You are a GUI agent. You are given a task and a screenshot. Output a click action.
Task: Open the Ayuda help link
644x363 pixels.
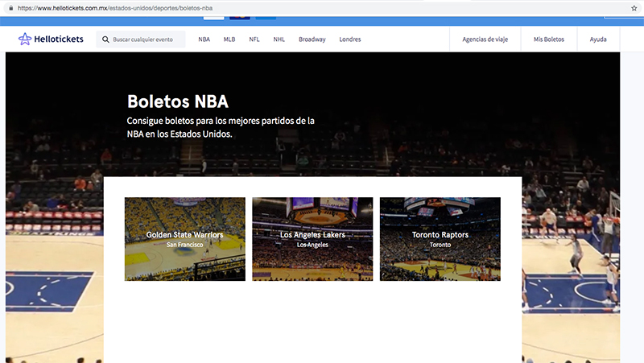tap(598, 39)
